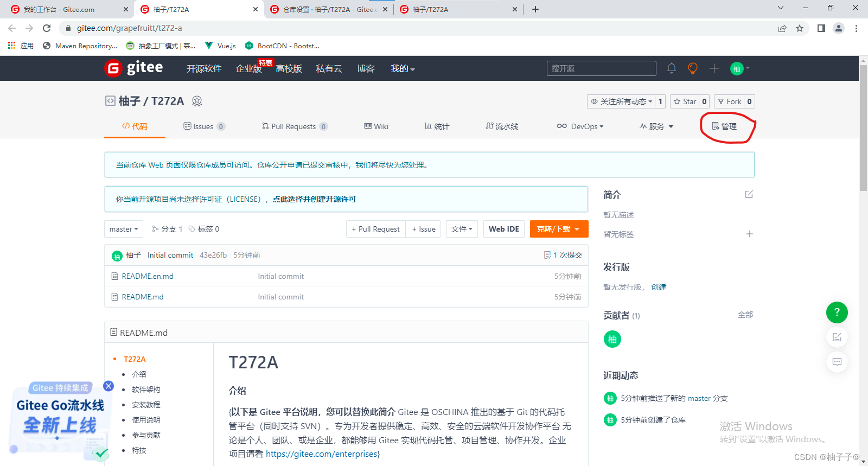Open the Web IDE button

point(504,229)
